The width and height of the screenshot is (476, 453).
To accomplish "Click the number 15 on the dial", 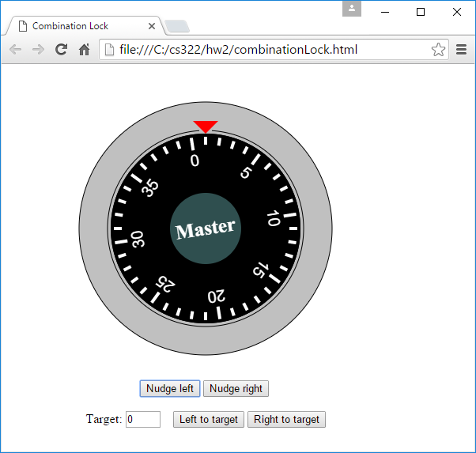I will (x=261, y=270).
